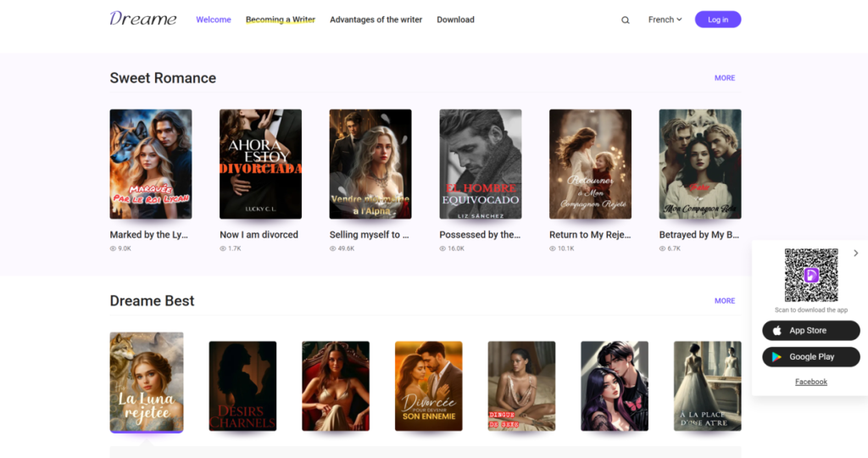Click MORE next to Sweet Romance
Screen dimensions: 868x458
click(x=724, y=78)
